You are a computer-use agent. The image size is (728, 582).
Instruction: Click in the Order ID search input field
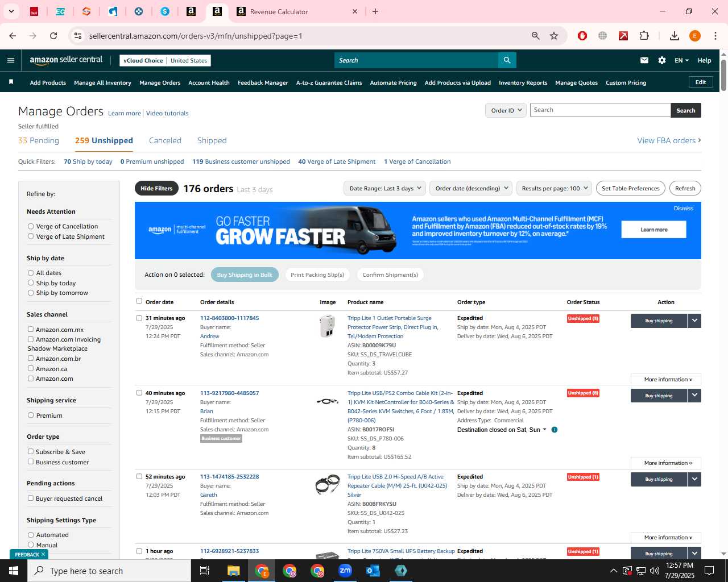point(600,110)
